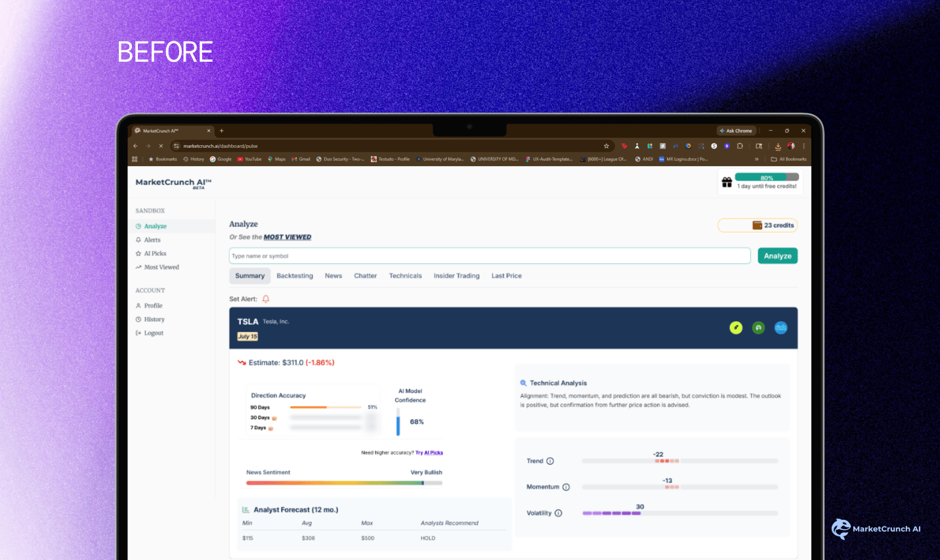Expand the hidden bookmarks overflow chevron
Viewport: 940px width, 560px height.
756,159
